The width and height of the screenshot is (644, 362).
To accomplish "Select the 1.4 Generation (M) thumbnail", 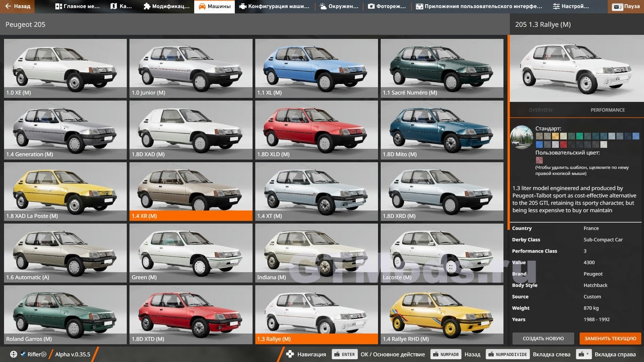I will click(x=66, y=130).
